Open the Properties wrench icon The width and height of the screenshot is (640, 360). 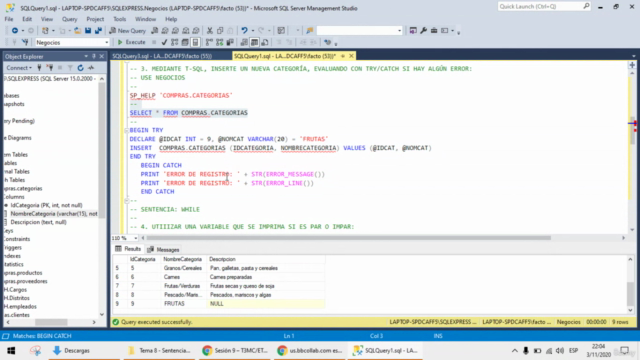click(424, 31)
